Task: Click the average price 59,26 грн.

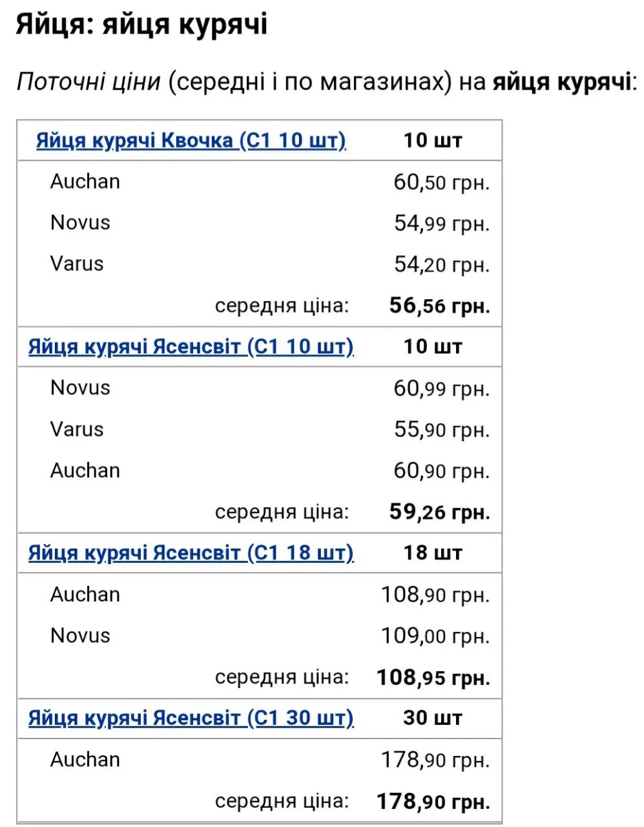Action: click(439, 512)
